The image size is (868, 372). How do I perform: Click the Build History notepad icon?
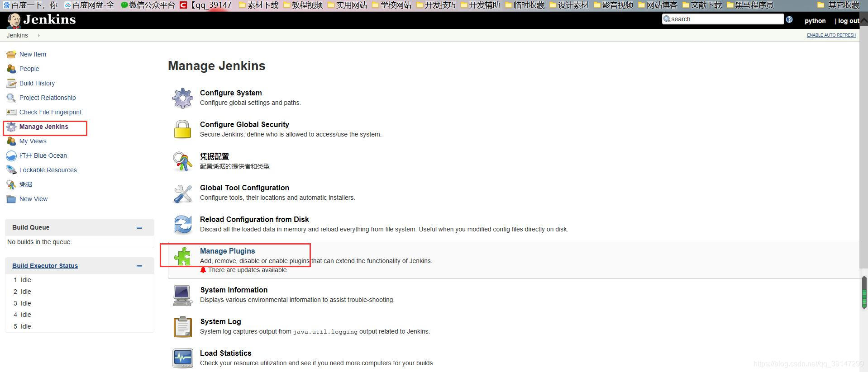click(x=11, y=83)
